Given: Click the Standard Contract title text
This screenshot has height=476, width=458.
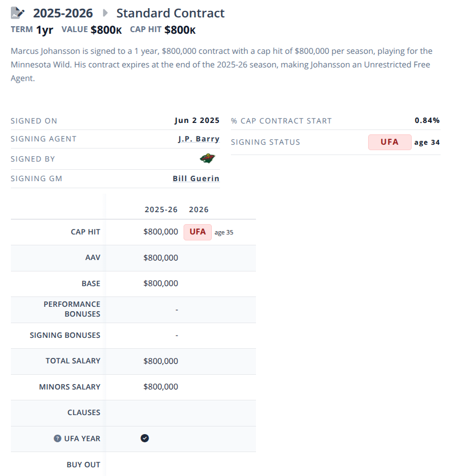Looking at the screenshot, I should [170, 13].
